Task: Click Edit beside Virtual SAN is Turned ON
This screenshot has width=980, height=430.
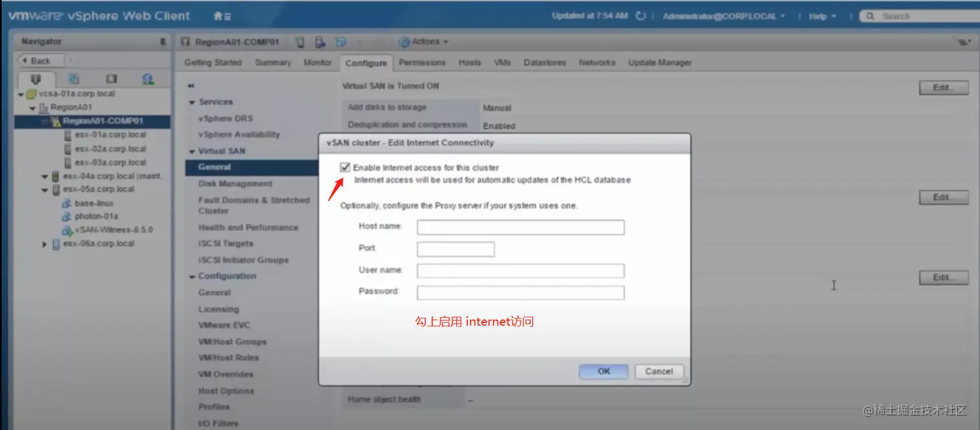Action: 944,88
